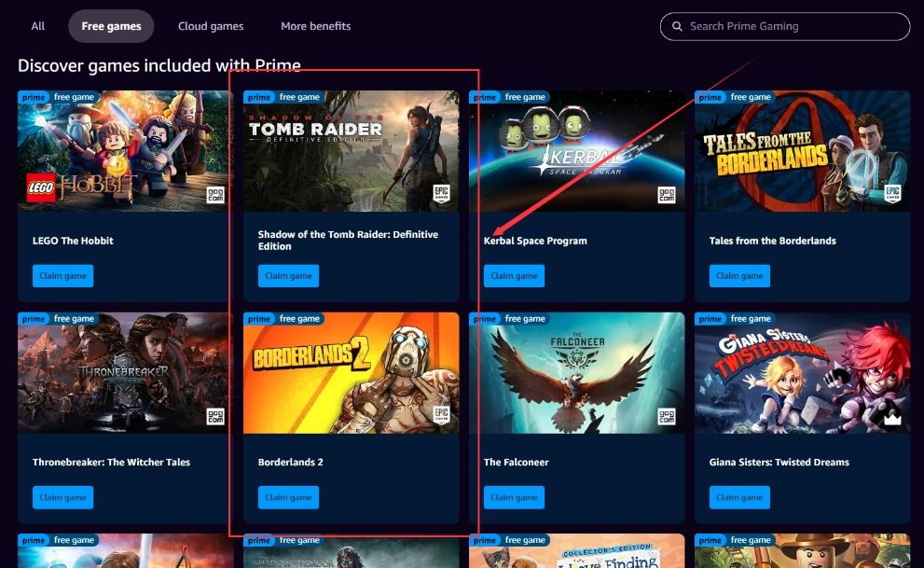924x568 pixels.
Task: Click The Falconeer title text
Action: 517,462
